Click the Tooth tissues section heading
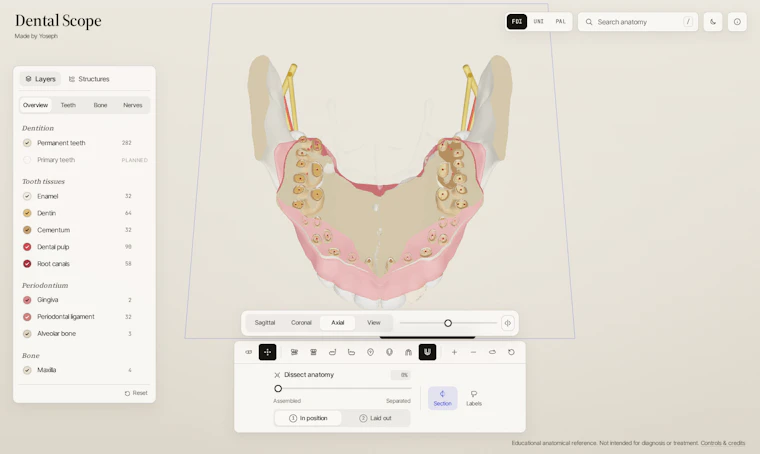The width and height of the screenshot is (760, 454). coord(43,182)
